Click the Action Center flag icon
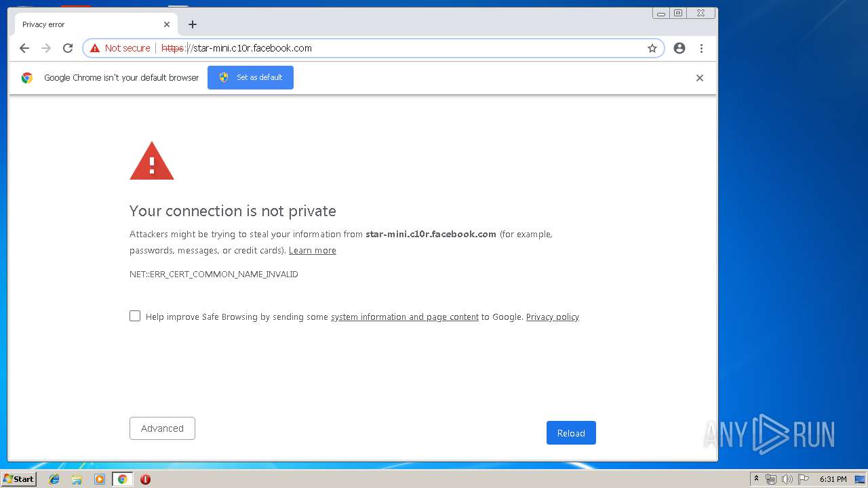Viewport: 868px width, 488px height. pos(804,479)
